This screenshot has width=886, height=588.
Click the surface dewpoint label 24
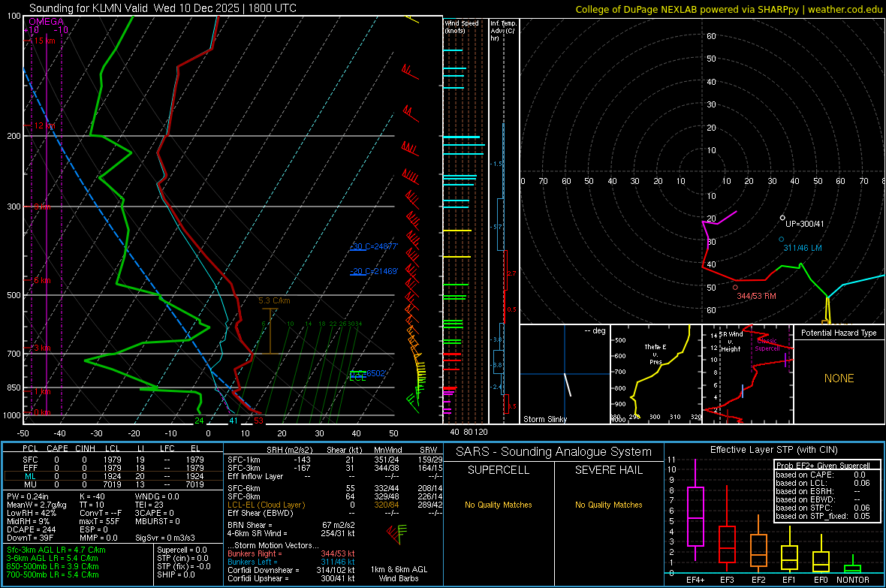point(199,421)
